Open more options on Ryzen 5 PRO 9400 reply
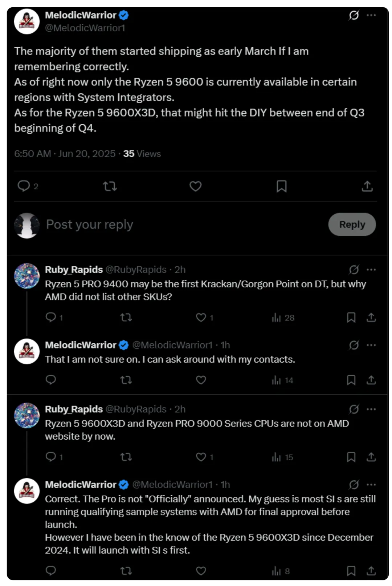This screenshot has height=586, width=392. click(371, 270)
